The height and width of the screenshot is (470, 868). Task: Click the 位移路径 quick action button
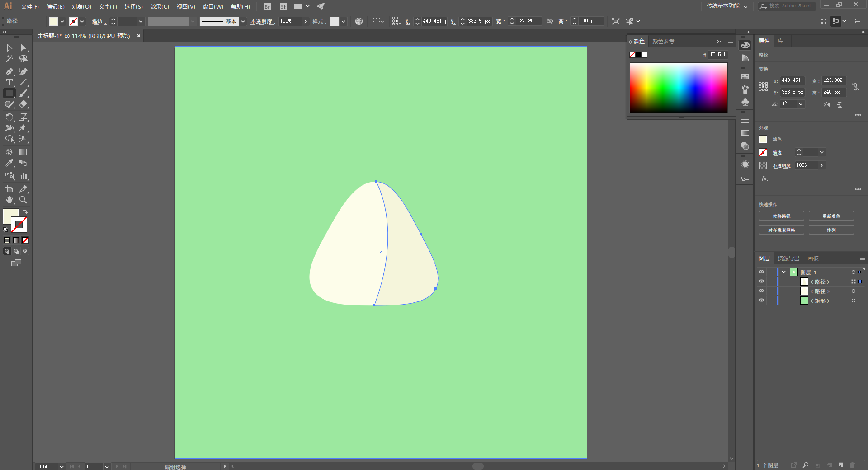pyautogui.click(x=782, y=216)
